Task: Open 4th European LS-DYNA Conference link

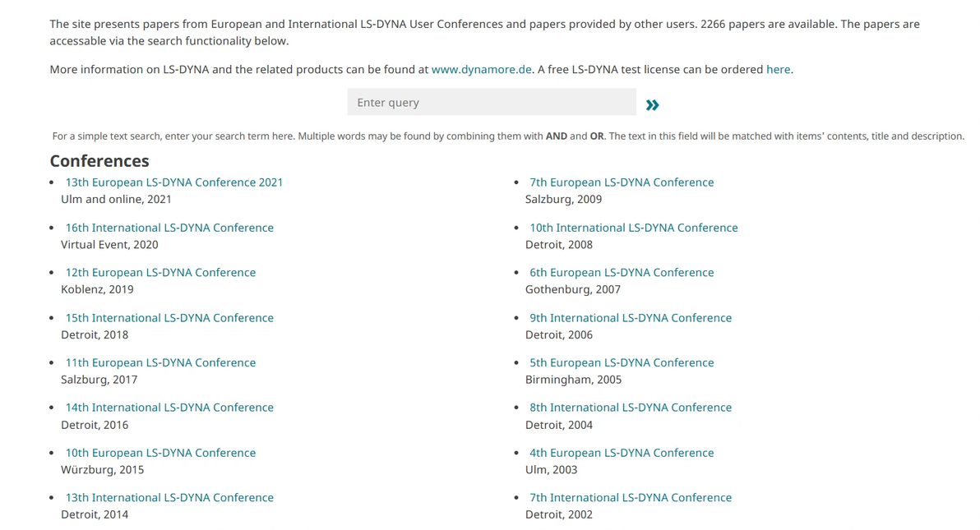Action: (x=622, y=453)
